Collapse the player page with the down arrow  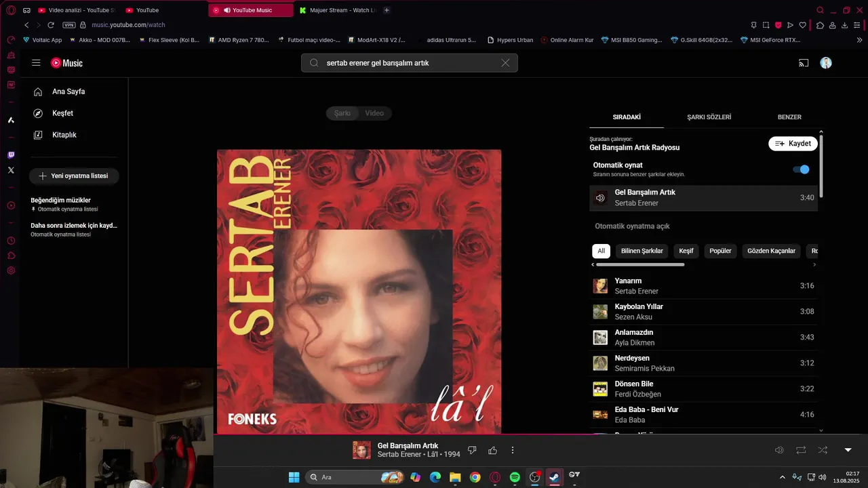click(x=848, y=450)
